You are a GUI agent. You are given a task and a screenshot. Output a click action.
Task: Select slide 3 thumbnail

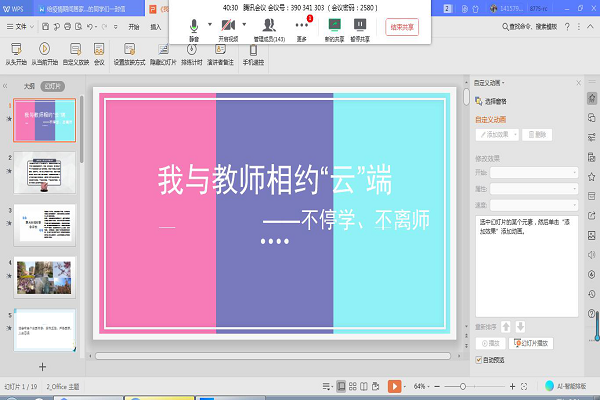click(x=45, y=225)
